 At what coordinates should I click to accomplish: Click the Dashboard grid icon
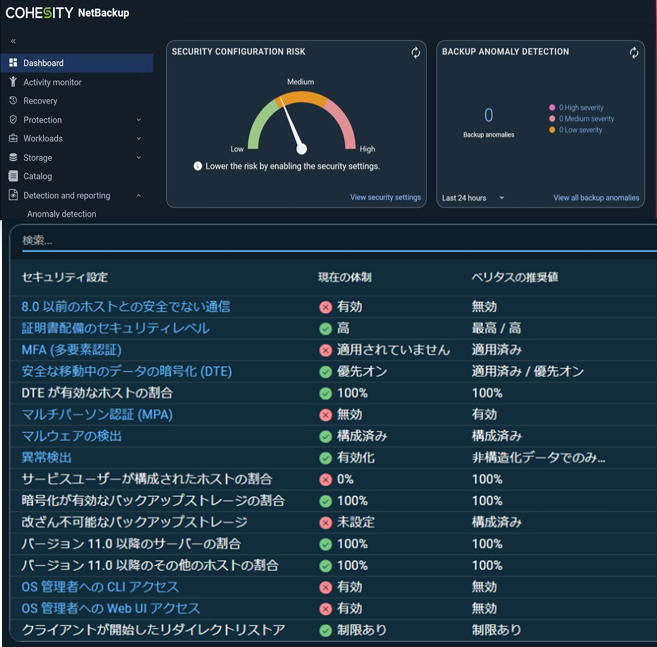(x=13, y=62)
